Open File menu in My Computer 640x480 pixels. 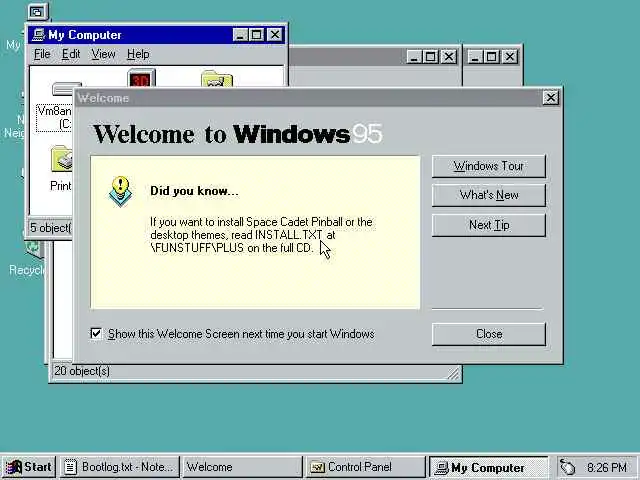42,54
